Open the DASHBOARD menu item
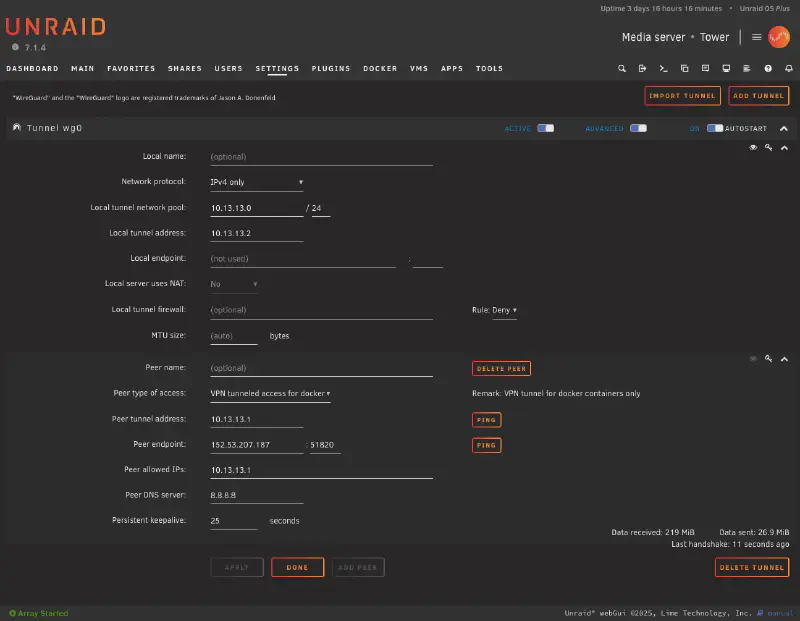This screenshot has width=800, height=621. (x=32, y=68)
